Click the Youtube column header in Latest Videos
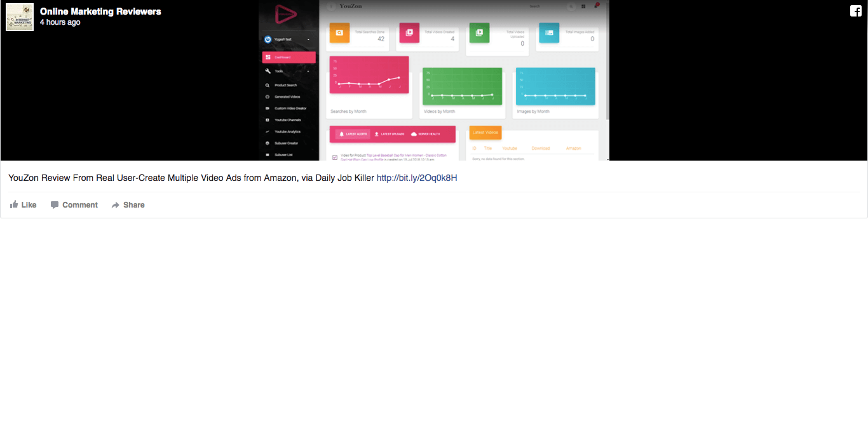Screen dimensions: 868x438 pyautogui.click(x=510, y=149)
